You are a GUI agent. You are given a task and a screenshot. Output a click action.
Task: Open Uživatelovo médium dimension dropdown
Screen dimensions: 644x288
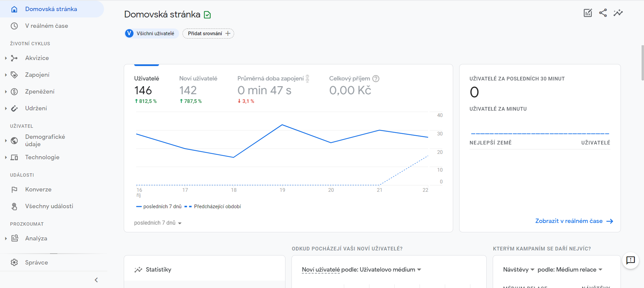coord(390,270)
